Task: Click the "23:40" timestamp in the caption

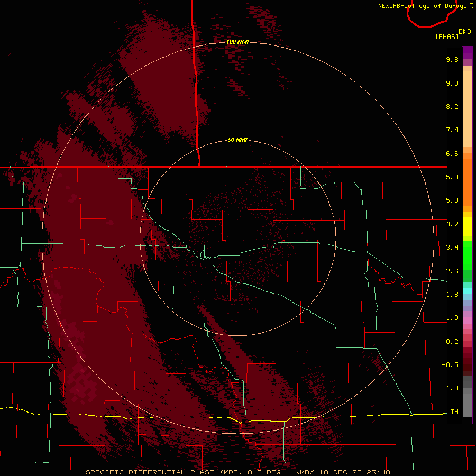Action: (x=378, y=472)
